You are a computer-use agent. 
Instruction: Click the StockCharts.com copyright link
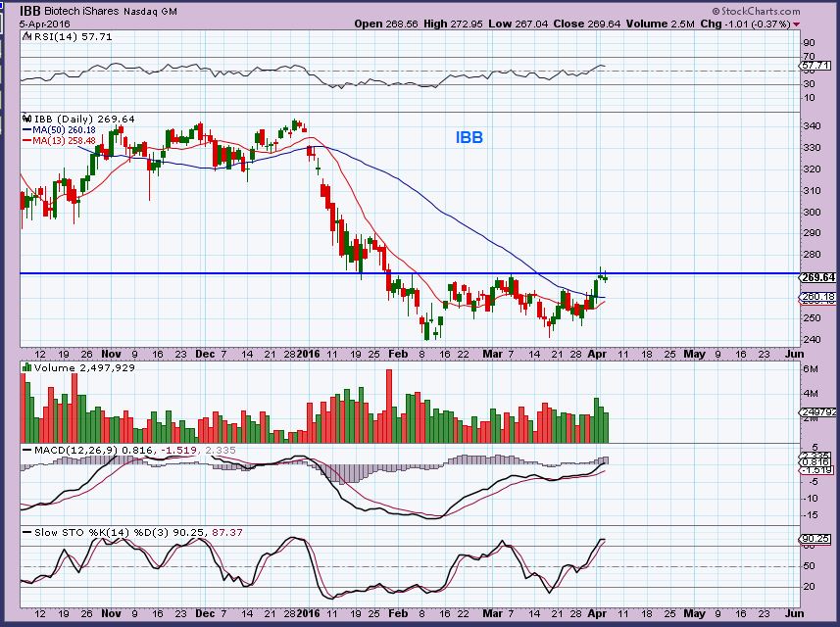[x=756, y=11]
